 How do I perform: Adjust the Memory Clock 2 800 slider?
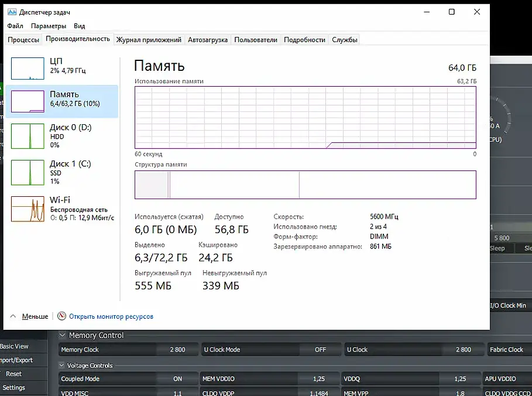tap(128, 350)
